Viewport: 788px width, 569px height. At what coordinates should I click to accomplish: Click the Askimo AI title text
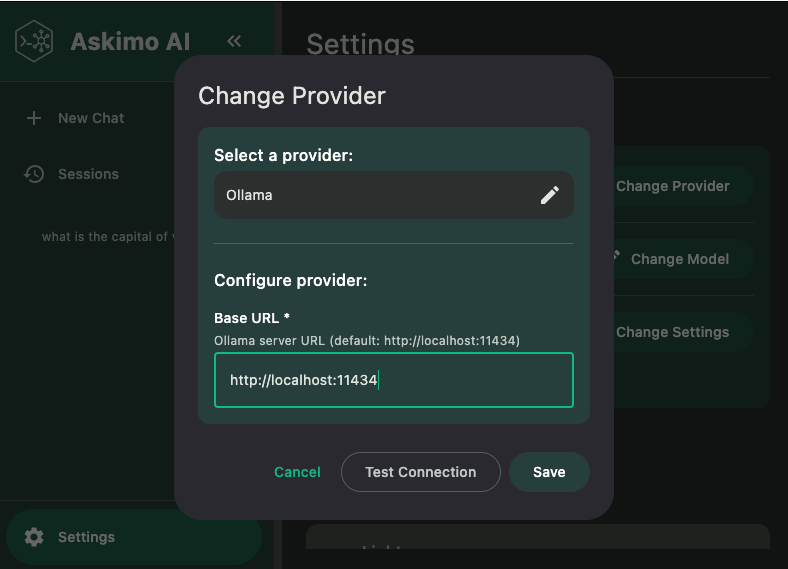130,41
